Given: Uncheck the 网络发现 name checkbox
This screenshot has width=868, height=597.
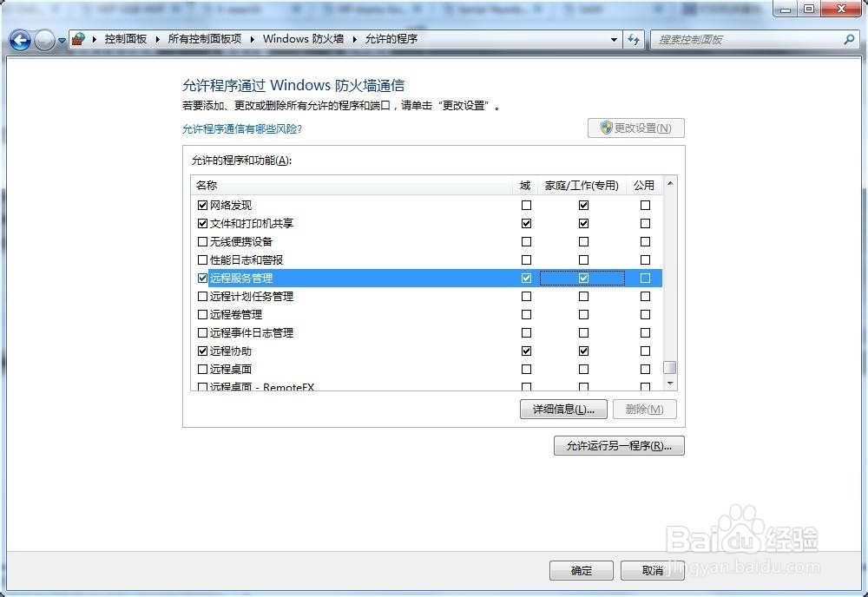Looking at the screenshot, I should pyautogui.click(x=202, y=206).
